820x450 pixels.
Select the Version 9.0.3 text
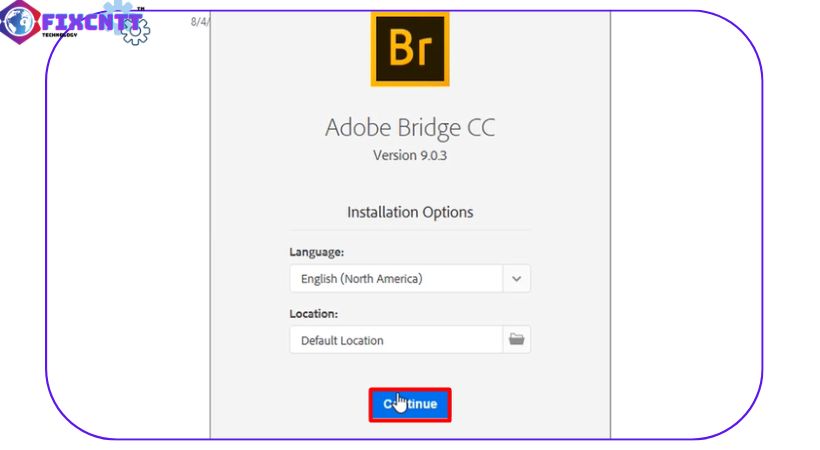click(409, 155)
